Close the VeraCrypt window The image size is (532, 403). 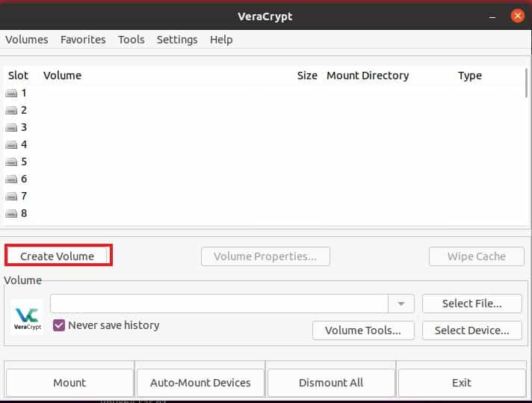[x=518, y=16]
